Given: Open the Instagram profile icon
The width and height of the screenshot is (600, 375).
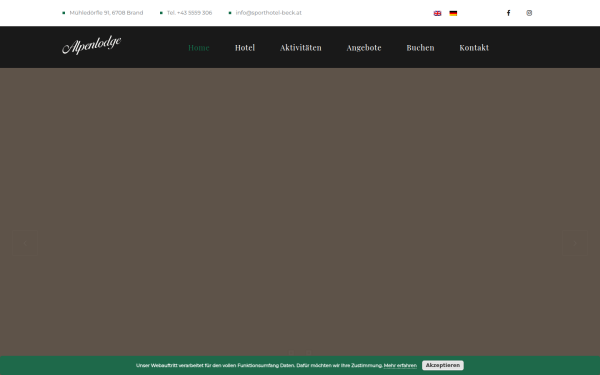Looking at the screenshot, I should click(x=529, y=13).
